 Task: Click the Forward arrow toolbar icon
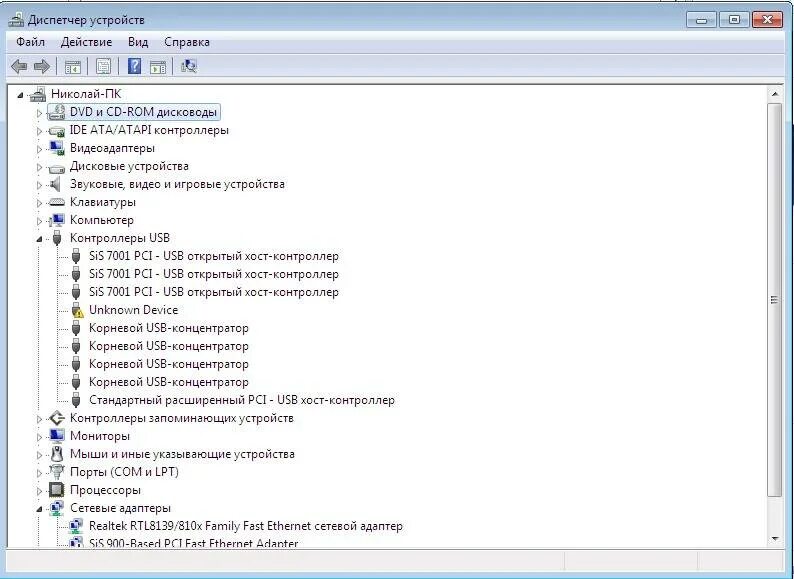tap(42, 66)
